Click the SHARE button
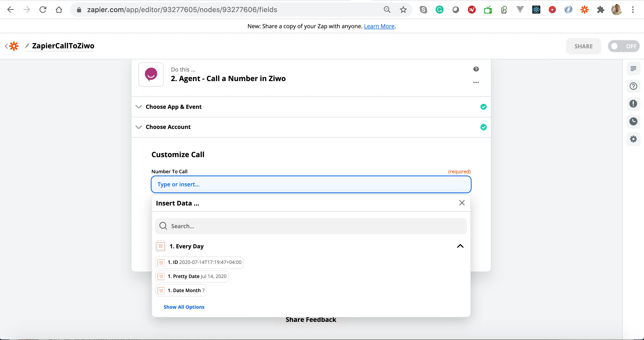 pyautogui.click(x=584, y=46)
